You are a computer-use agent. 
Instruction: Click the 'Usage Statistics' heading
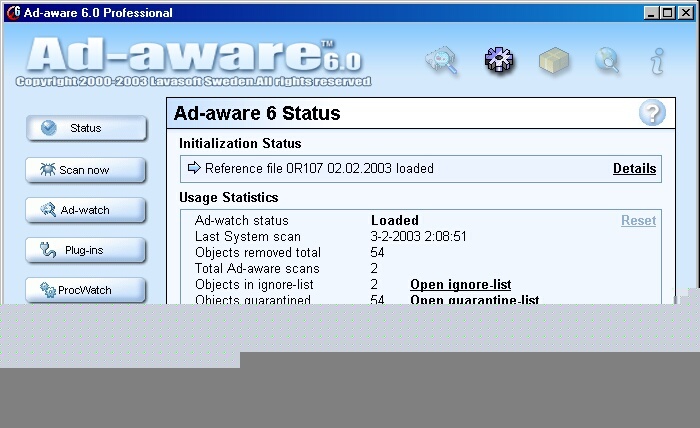229,197
